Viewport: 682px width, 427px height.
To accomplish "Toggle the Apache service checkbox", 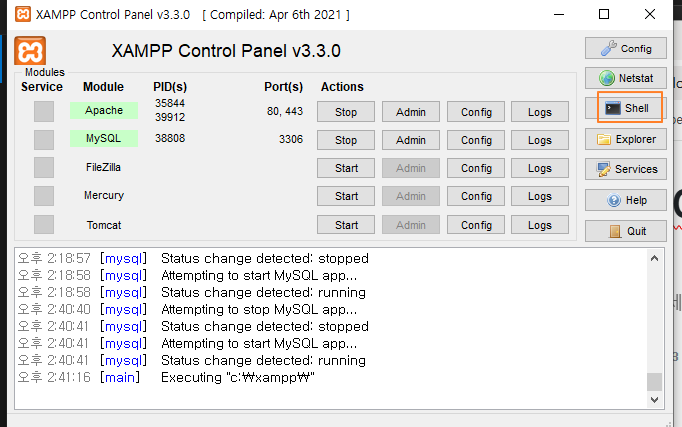I will 44,111.
